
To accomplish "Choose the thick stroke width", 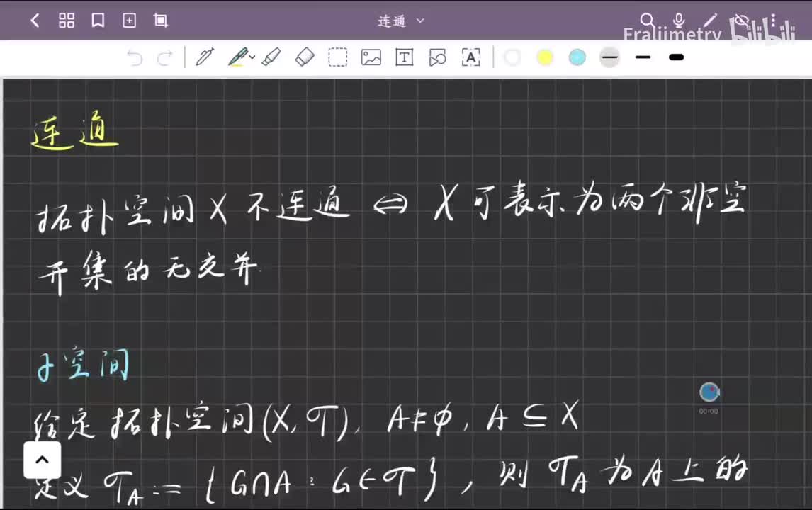I will click(x=677, y=57).
